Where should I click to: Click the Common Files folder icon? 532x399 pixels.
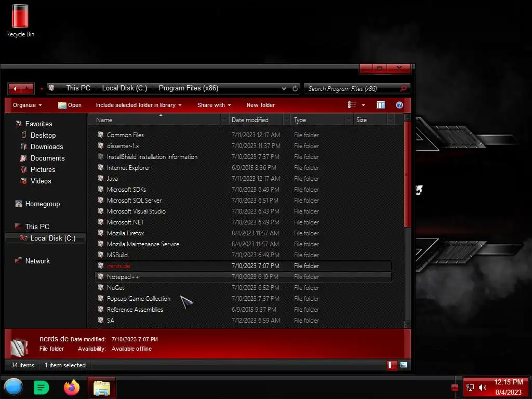(101, 135)
